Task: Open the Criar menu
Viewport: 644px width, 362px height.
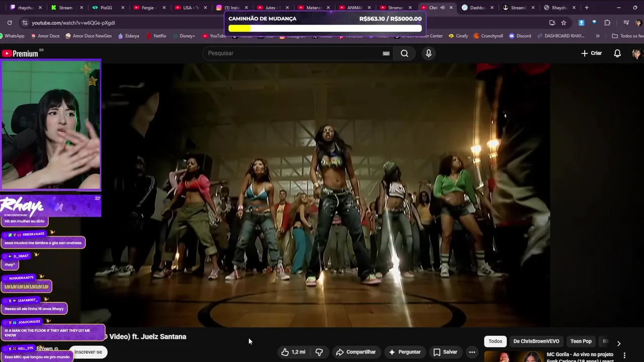Action: coord(592,53)
